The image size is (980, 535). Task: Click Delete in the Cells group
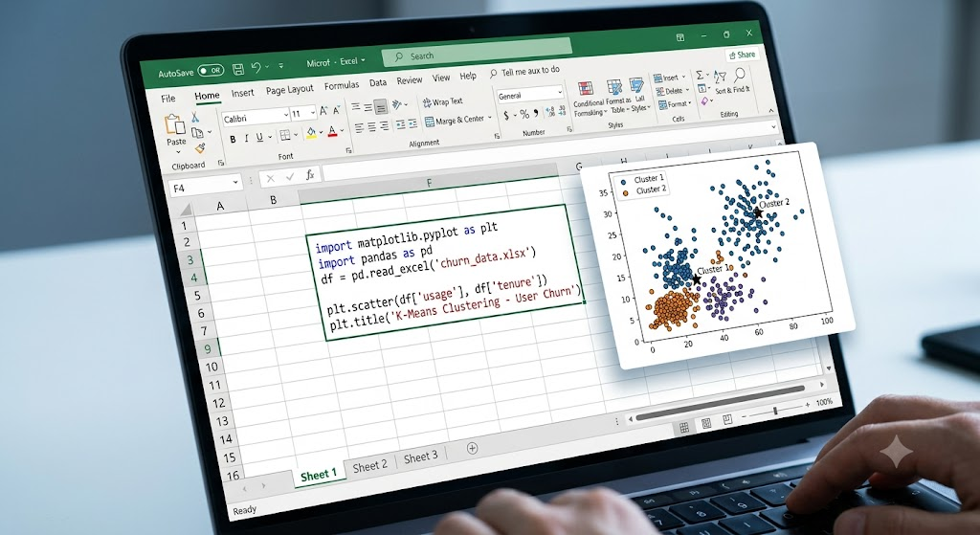point(673,91)
